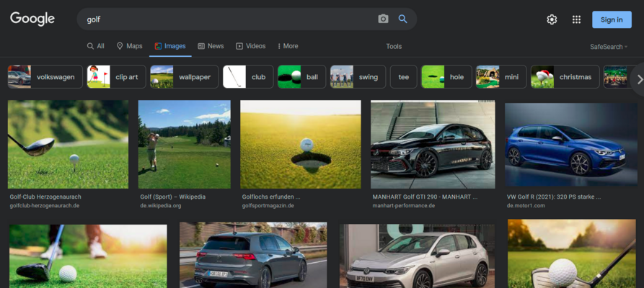Open the Golf (Sport) – Wikipedia link
The width and height of the screenshot is (644, 288).
[x=172, y=197]
